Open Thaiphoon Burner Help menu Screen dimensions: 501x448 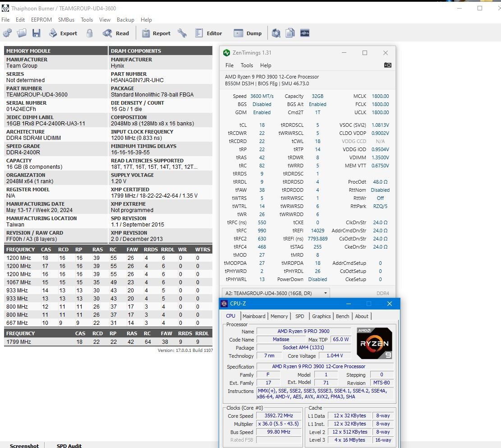point(146,20)
